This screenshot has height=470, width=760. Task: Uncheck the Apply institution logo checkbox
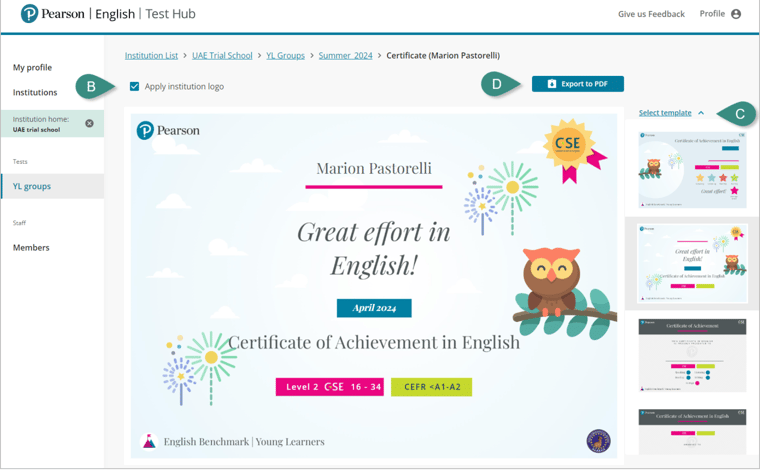(x=135, y=87)
